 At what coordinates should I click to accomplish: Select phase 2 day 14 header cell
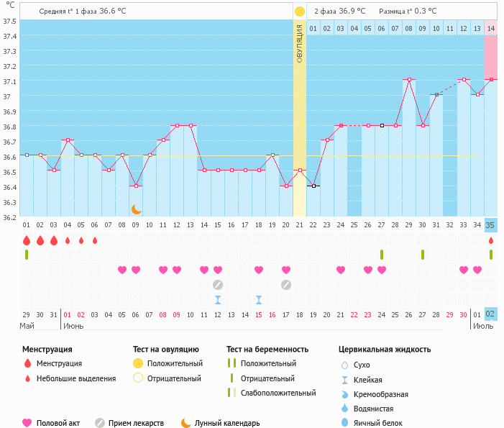491,28
